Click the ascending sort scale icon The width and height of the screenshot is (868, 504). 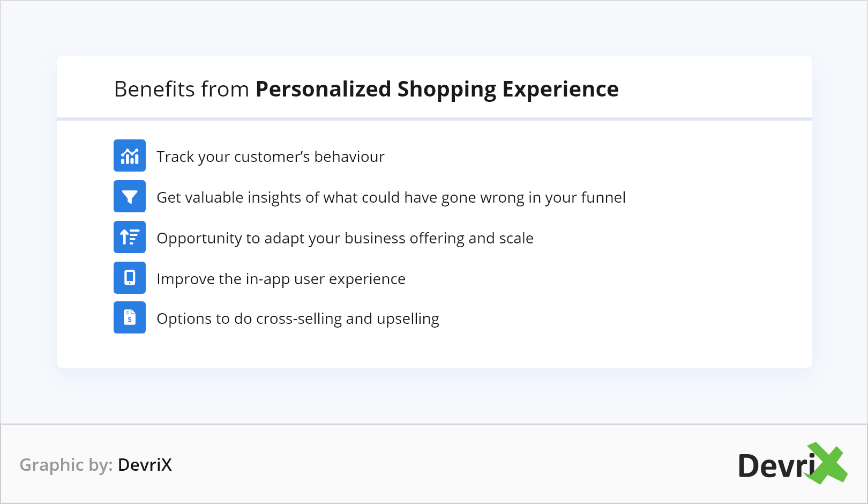pos(130,237)
